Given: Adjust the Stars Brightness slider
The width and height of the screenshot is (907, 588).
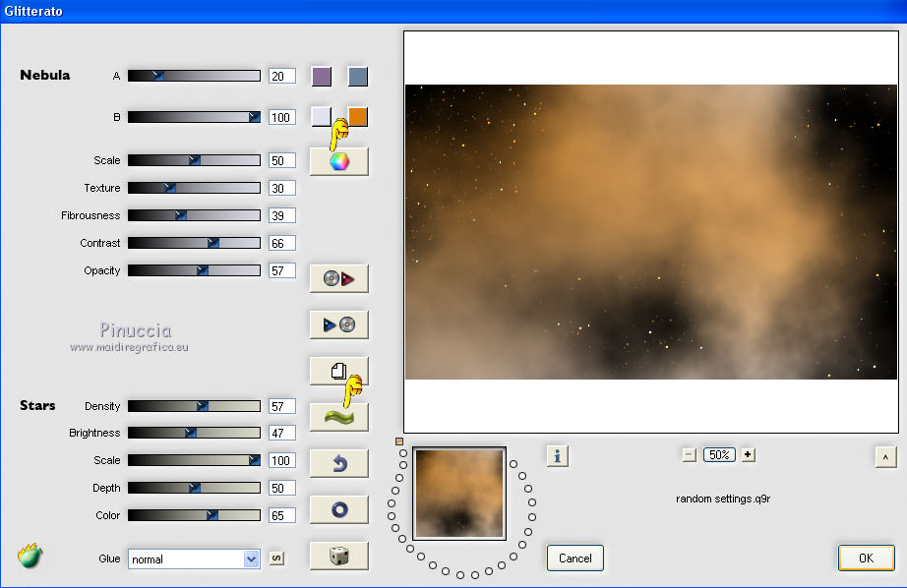Looking at the screenshot, I should (194, 433).
